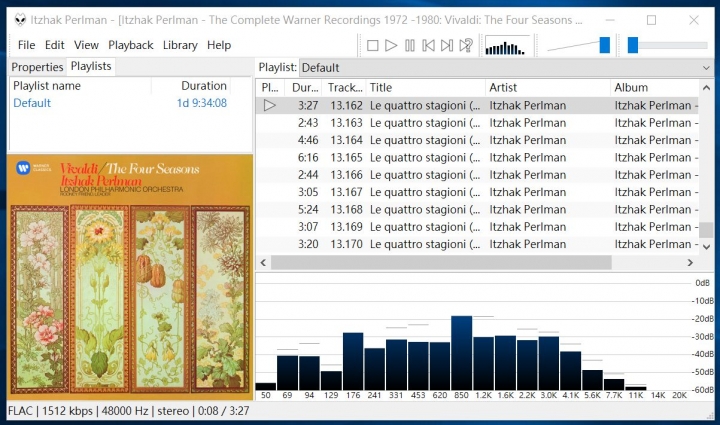Click the Playing column header
Image resolution: width=720 pixels, height=425 pixels.
tap(270, 88)
